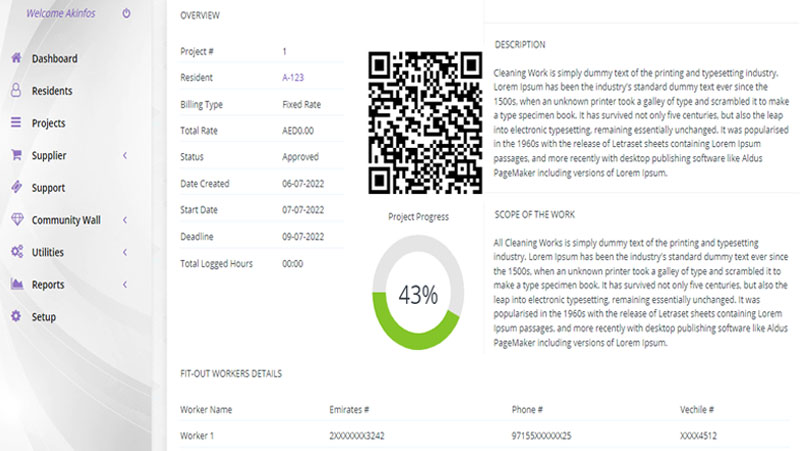Viewport: 800px width, 451px height.
Task: Go to the Dashboard menu item
Action: click(54, 58)
